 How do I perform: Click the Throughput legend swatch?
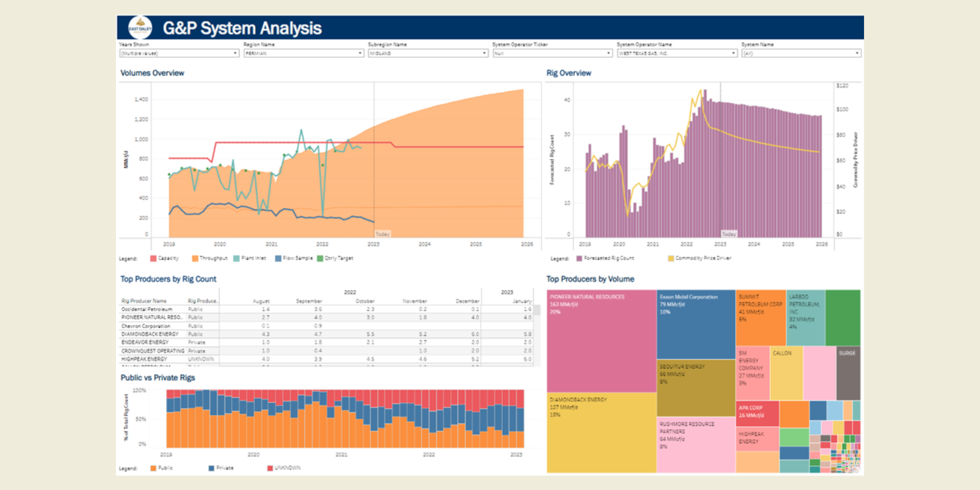point(195,259)
